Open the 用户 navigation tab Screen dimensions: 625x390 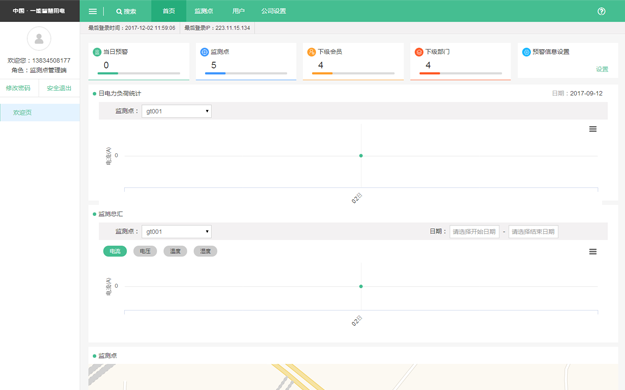click(x=238, y=11)
